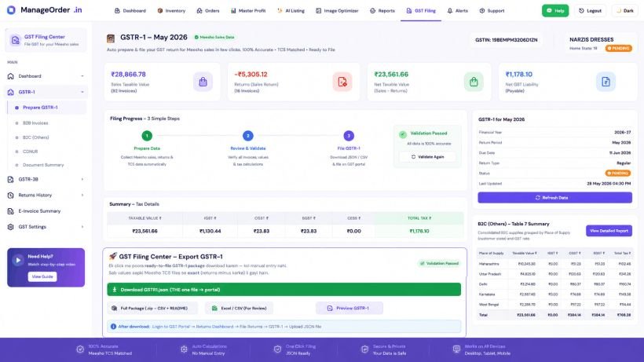Open the Image Optimizer tab
Image resolution: width=644 pixels, height=362 pixels.
coord(337,11)
